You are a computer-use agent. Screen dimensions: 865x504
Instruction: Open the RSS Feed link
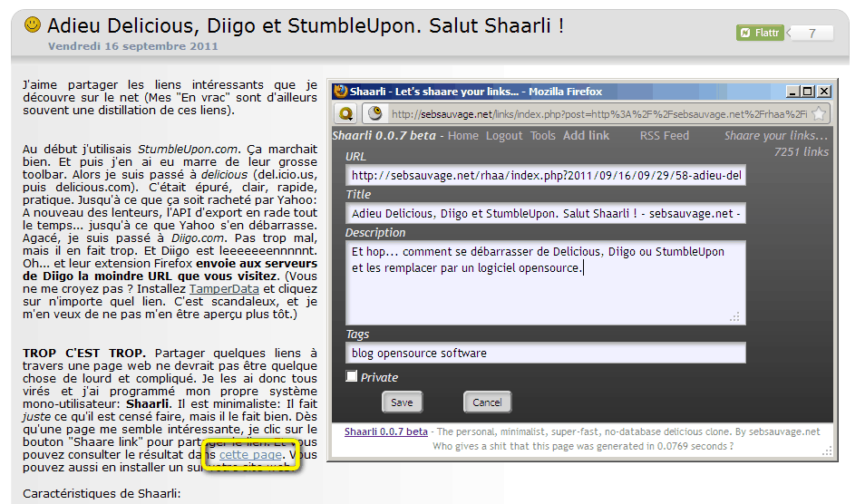click(x=665, y=136)
